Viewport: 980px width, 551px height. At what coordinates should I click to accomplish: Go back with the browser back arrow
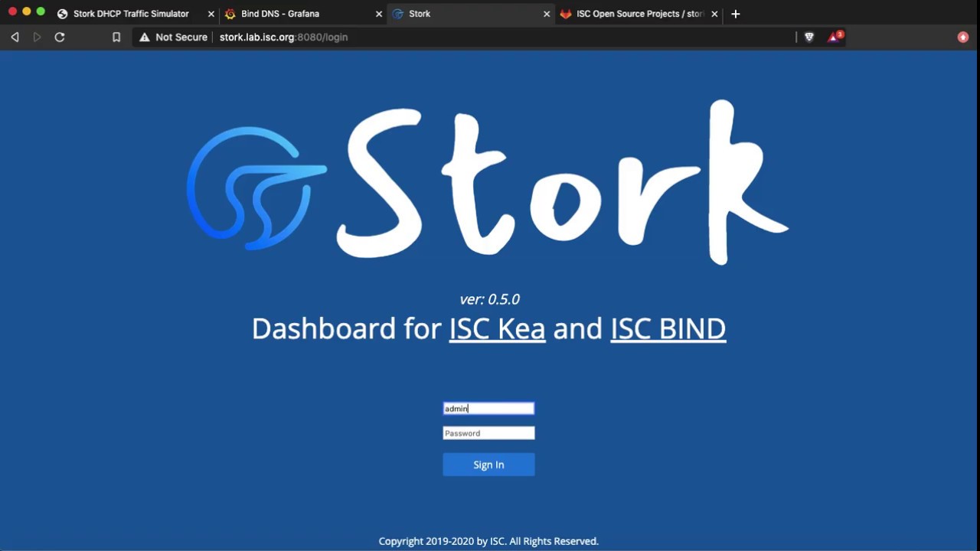(x=15, y=37)
